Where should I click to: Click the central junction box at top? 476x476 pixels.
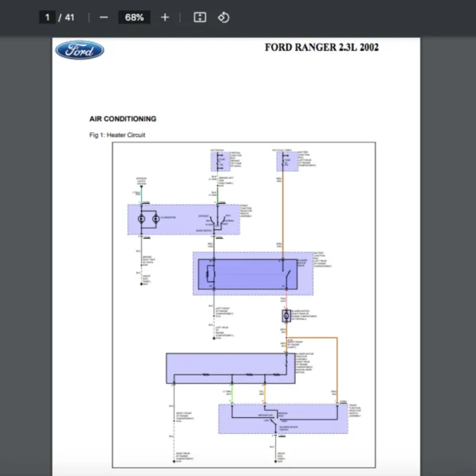tap(220, 161)
